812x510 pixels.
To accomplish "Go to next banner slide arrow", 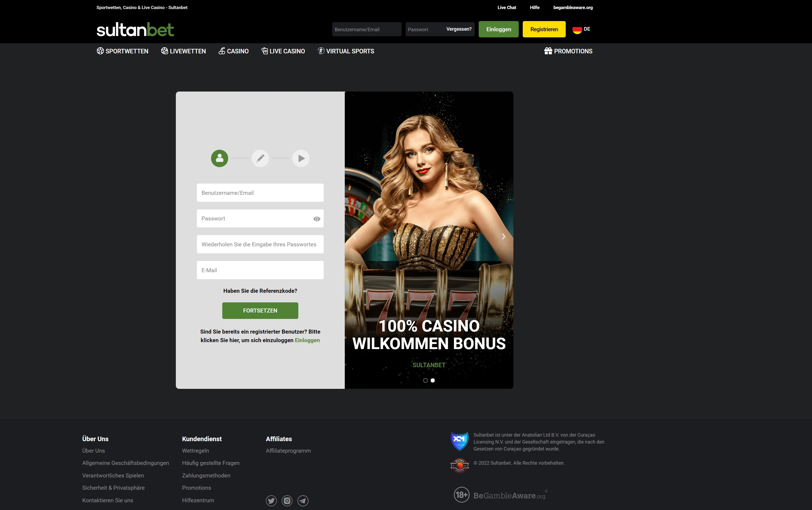I will point(504,236).
